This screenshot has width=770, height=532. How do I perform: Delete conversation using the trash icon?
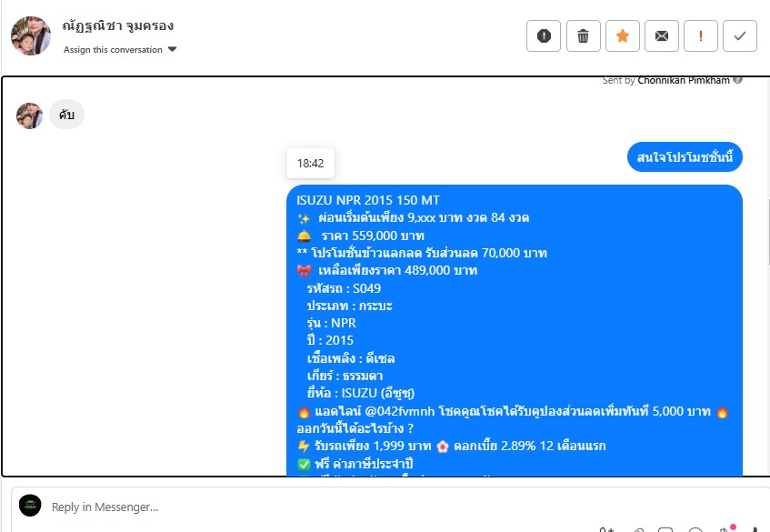pyautogui.click(x=583, y=35)
